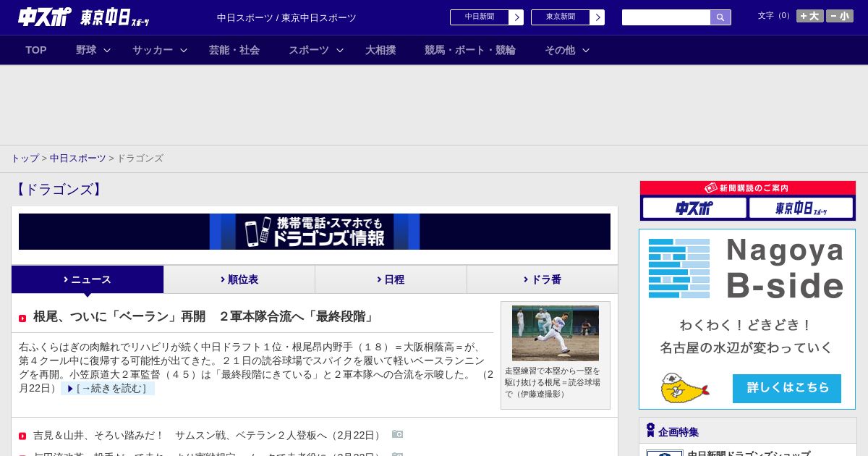Click the mobile Dragons info banner
This screenshot has width=868, height=456.
coord(315,232)
